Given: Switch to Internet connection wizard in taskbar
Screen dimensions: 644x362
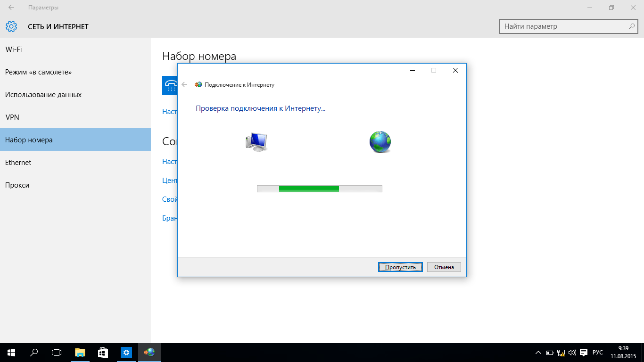Looking at the screenshot, I should [x=149, y=353].
